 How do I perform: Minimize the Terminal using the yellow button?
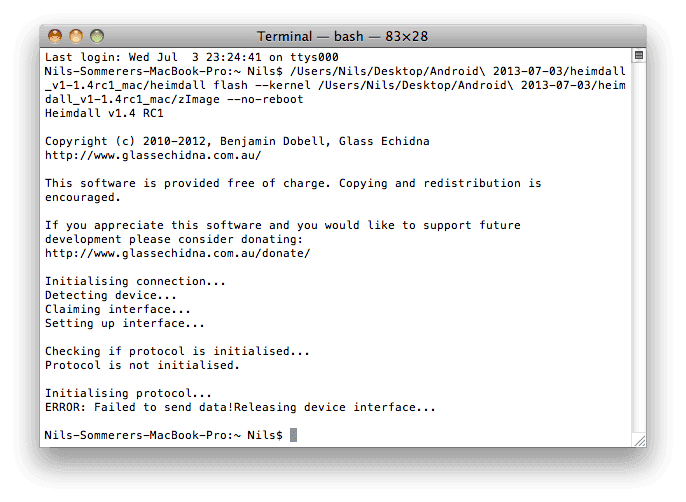click(76, 36)
